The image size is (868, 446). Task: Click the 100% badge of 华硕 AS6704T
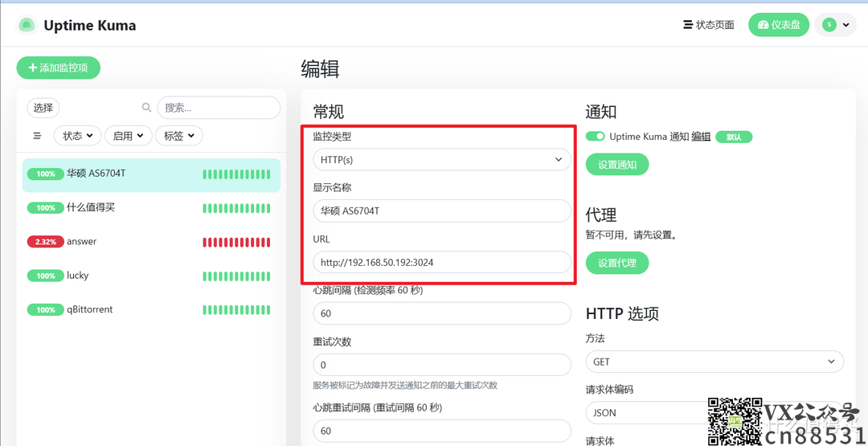tap(45, 174)
